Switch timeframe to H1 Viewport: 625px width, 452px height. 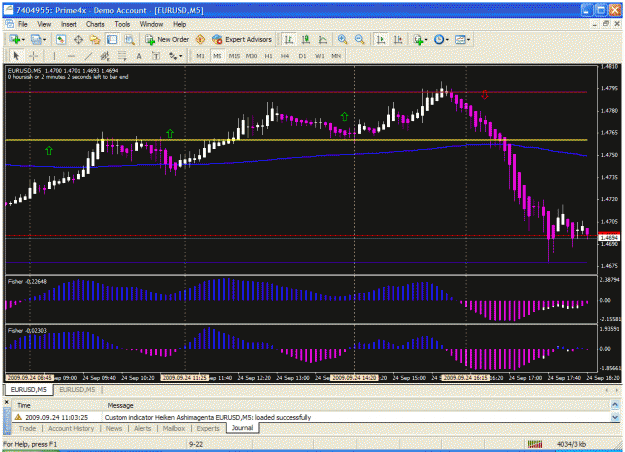point(269,56)
